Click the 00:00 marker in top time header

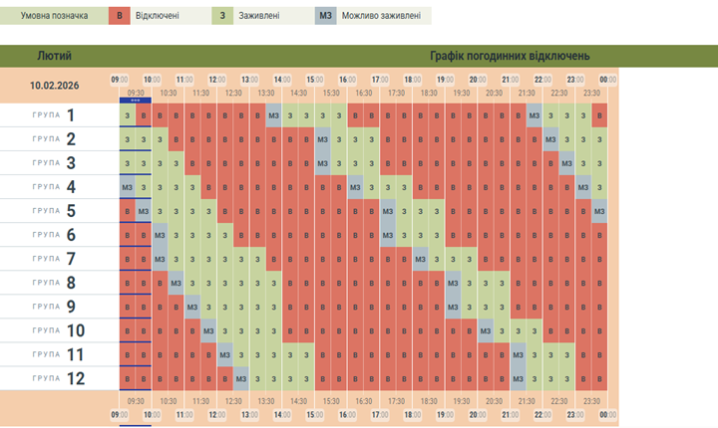click(607, 79)
